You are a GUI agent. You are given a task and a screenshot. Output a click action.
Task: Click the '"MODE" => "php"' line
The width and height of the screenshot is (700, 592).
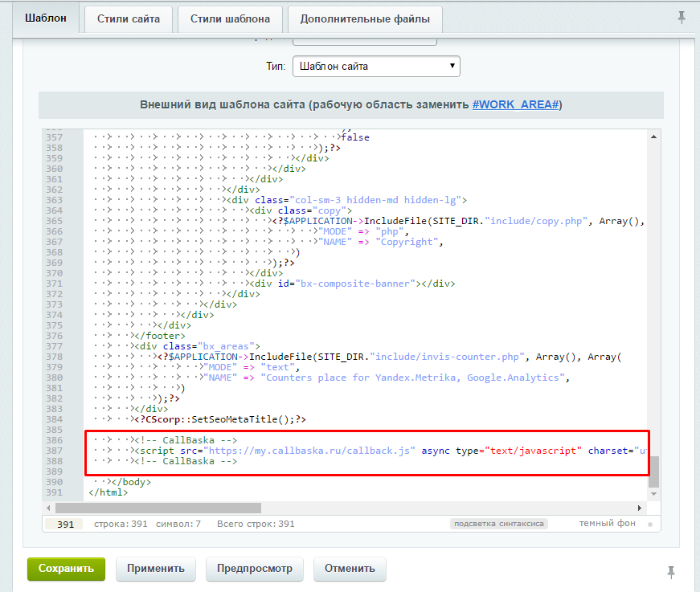[363, 231]
